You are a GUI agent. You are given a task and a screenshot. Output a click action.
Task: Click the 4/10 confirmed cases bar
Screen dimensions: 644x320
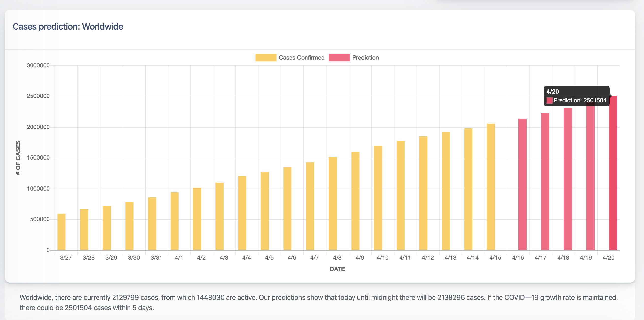[378, 198]
